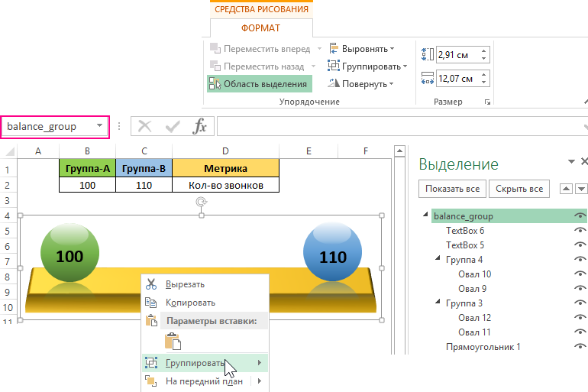Click the Select All corner triangle

9,151
